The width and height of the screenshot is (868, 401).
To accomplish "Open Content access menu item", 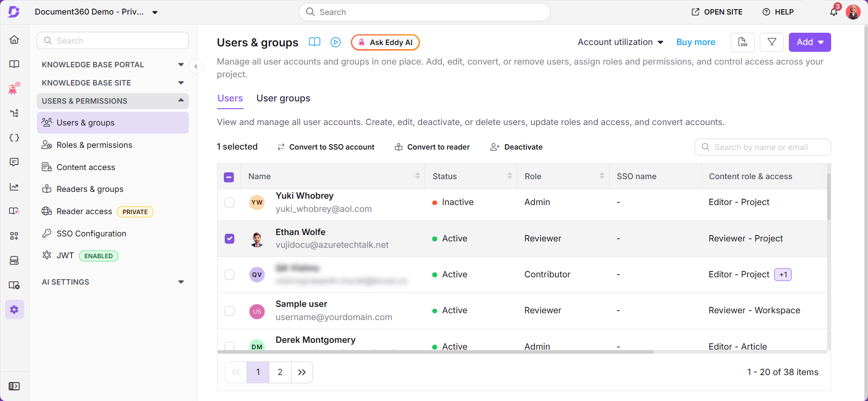I will tap(113, 167).
